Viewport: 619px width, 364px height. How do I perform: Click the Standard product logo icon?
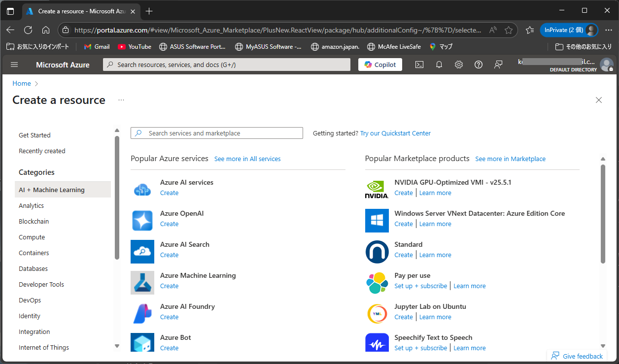[x=377, y=252]
